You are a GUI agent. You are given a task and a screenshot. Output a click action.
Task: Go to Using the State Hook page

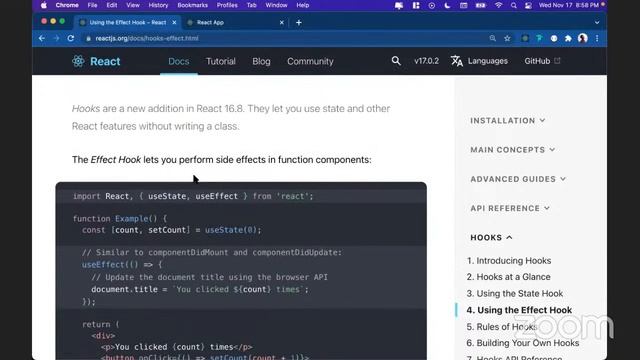coord(515,293)
